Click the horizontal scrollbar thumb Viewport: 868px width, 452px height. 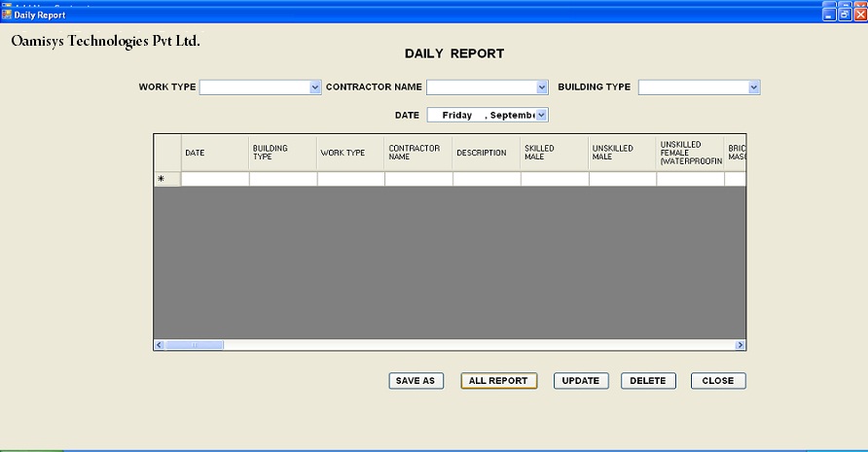pyautogui.click(x=195, y=345)
